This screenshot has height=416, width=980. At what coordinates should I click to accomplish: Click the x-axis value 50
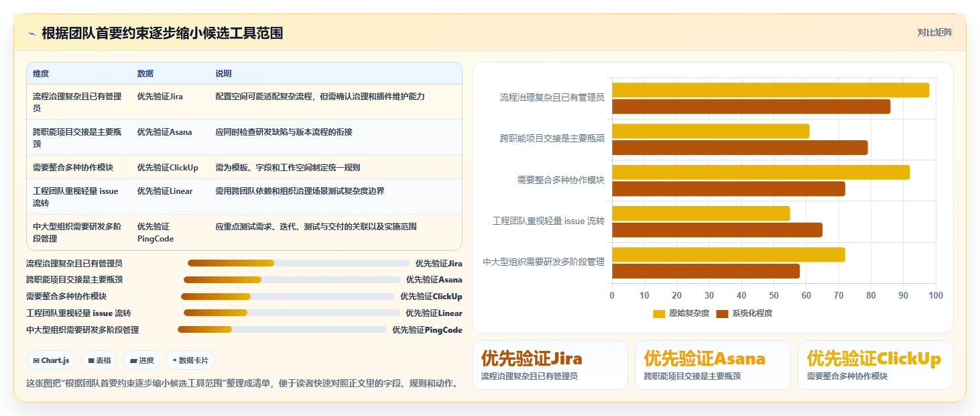coord(774,295)
